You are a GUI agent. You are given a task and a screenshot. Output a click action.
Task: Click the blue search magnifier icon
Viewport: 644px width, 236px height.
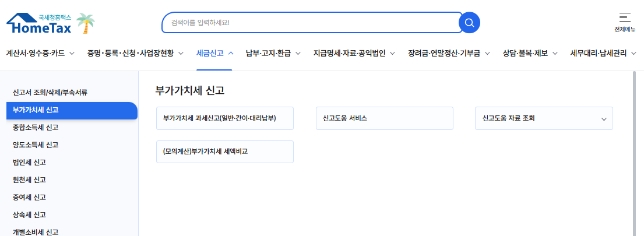click(469, 23)
